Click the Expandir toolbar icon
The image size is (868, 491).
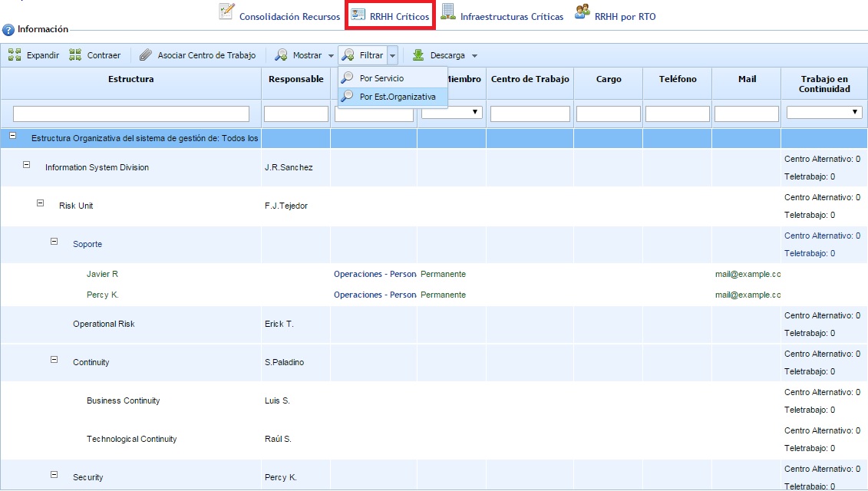(x=15, y=55)
